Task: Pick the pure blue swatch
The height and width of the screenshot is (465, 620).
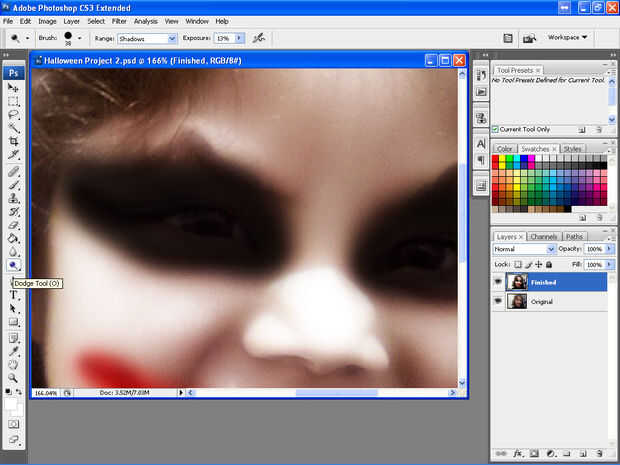Action: [x=524, y=159]
